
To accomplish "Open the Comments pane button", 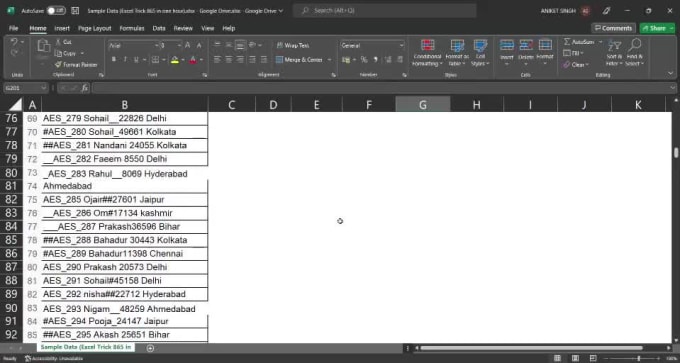I will pos(614,28).
